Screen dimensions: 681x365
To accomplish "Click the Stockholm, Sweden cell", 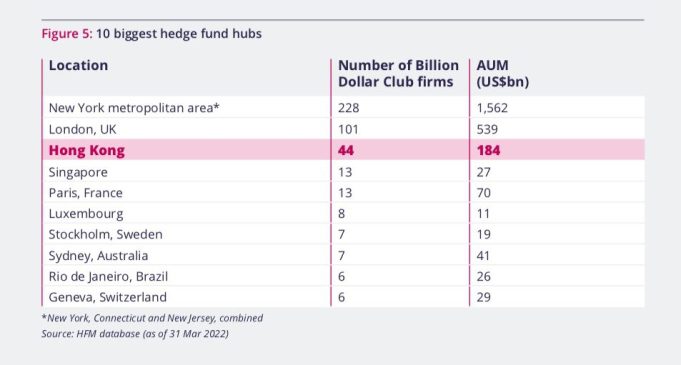I will (x=106, y=234).
